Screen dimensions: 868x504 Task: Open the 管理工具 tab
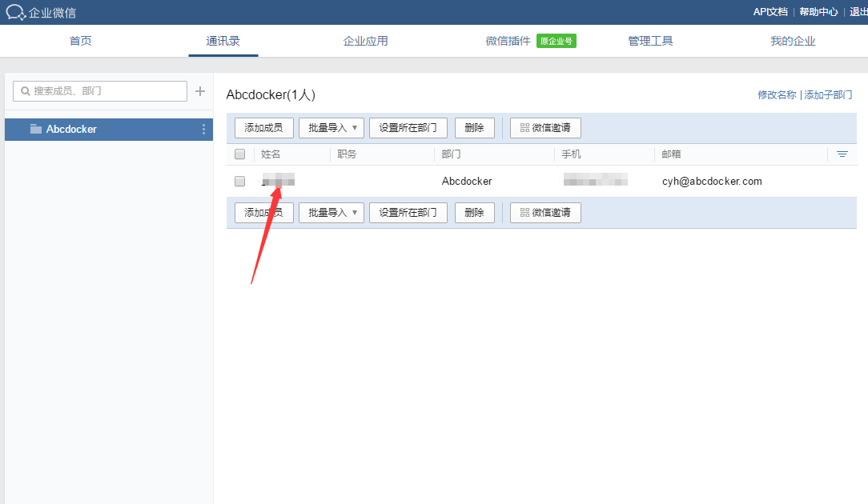coord(650,41)
